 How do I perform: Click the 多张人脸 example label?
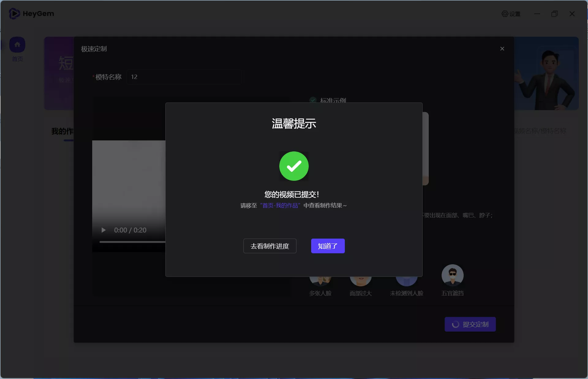pyautogui.click(x=320, y=293)
